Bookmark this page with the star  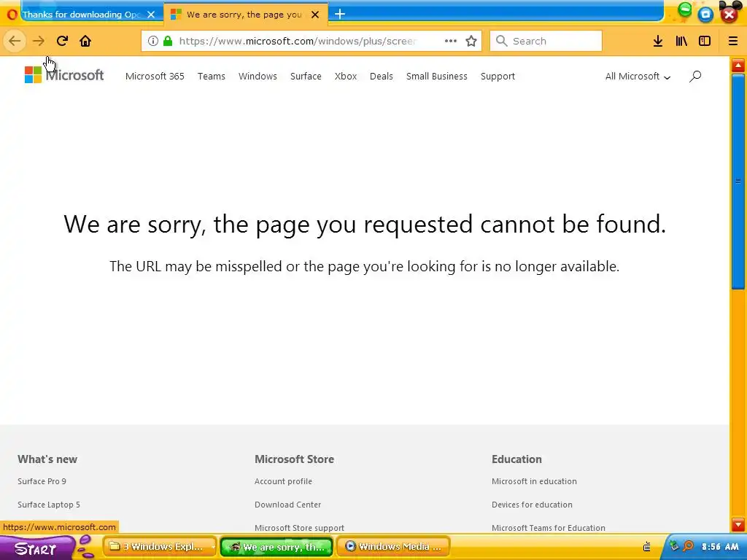point(471,41)
